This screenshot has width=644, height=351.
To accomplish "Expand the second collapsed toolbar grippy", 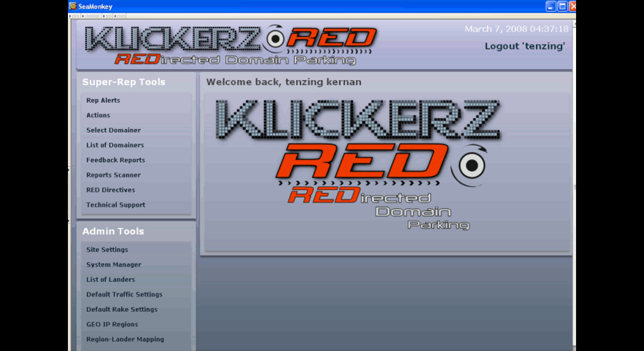I will coord(90,16).
